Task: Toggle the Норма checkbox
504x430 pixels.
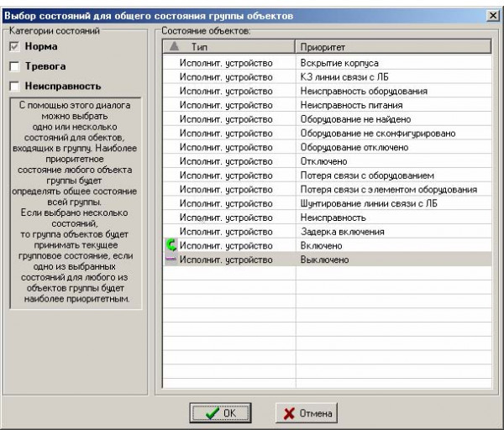Action: (13, 47)
